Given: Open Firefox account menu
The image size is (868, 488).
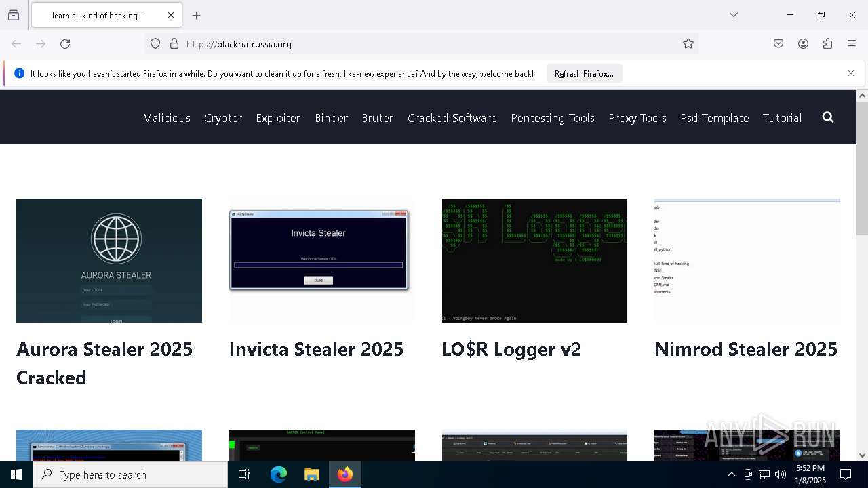Looking at the screenshot, I should [803, 44].
